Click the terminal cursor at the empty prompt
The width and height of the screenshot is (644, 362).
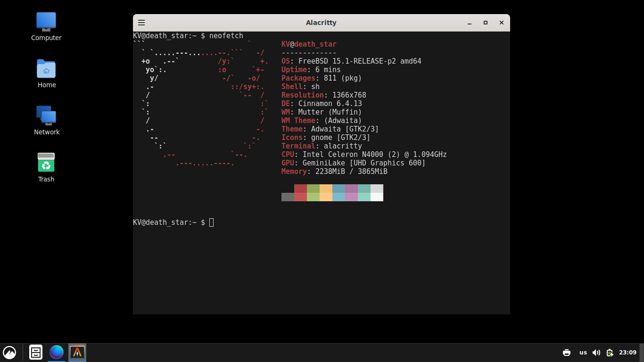click(x=211, y=222)
